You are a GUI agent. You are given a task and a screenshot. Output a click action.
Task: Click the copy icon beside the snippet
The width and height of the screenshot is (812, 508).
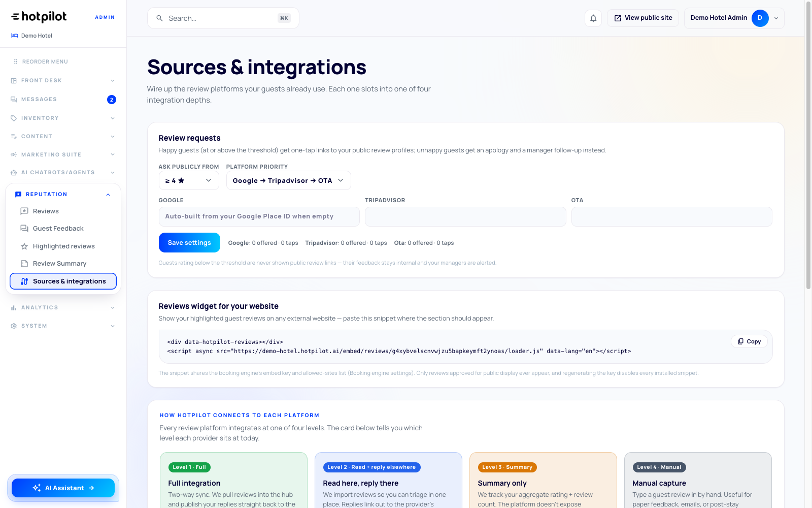pos(741,341)
